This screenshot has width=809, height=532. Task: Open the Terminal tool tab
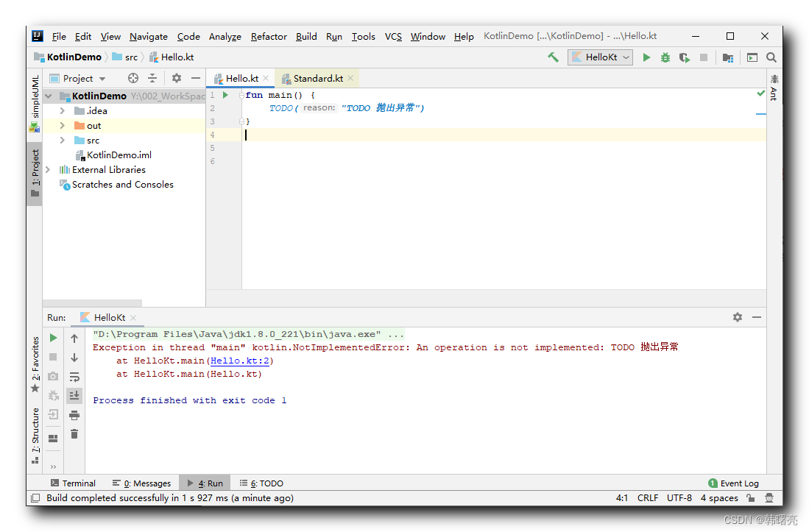tap(74, 483)
